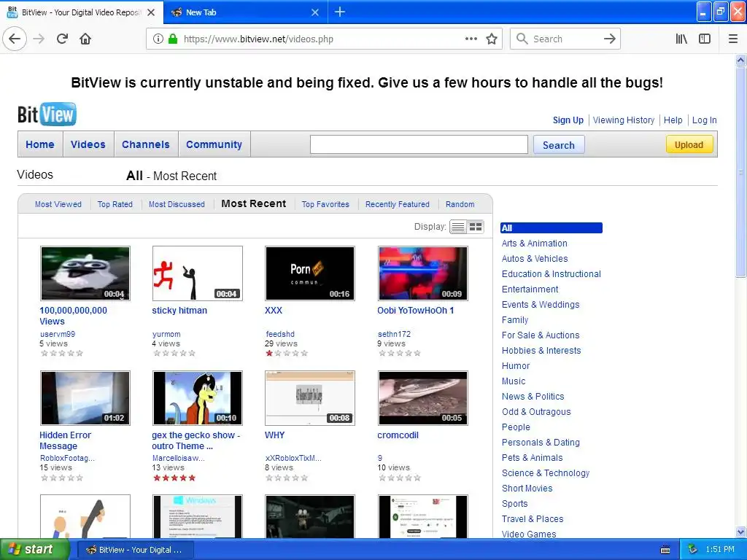
Task: Show site information via the info icon
Action: click(158, 39)
